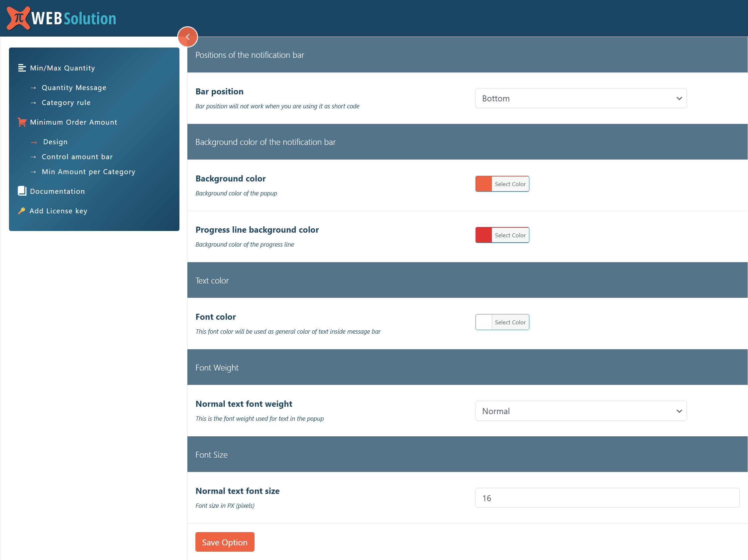The width and height of the screenshot is (748, 560).
Task: Open Normal text font weight dropdown
Action: [x=581, y=411]
